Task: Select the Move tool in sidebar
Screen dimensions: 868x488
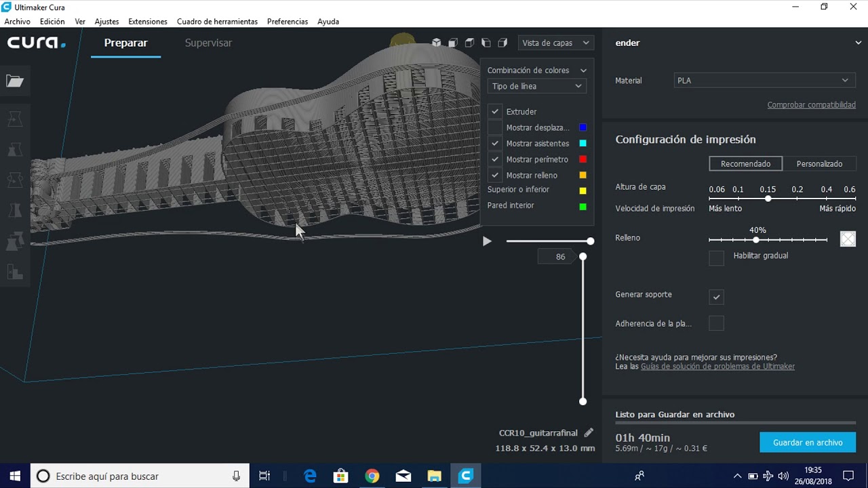Action: click(x=15, y=119)
